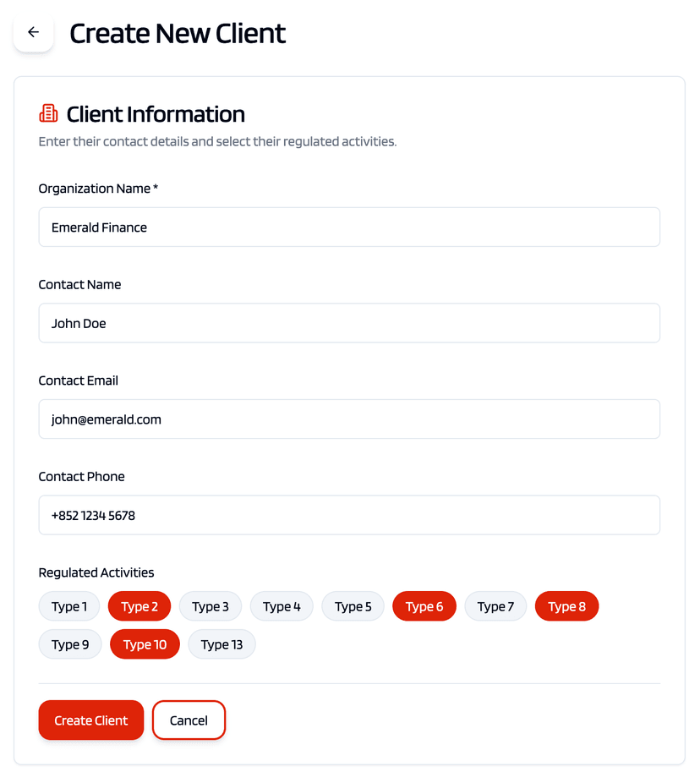700x783 pixels.
Task: Toggle Type 3 on
Action: click(x=210, y=606)
